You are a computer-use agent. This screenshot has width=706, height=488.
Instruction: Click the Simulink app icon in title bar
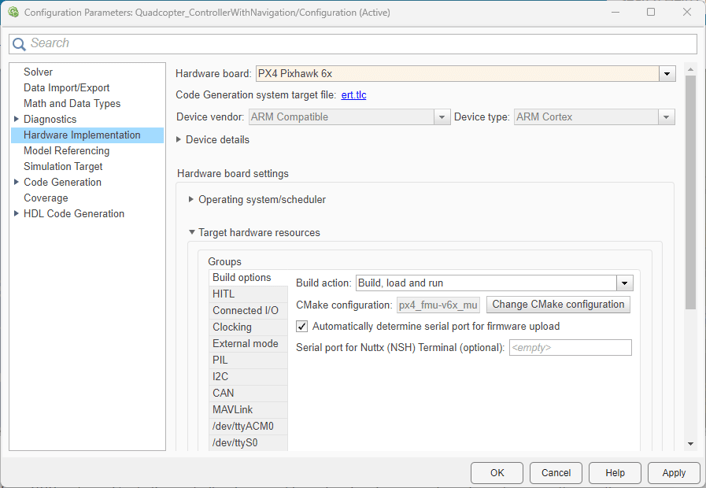pyautogui.click(x=13, y=12)
